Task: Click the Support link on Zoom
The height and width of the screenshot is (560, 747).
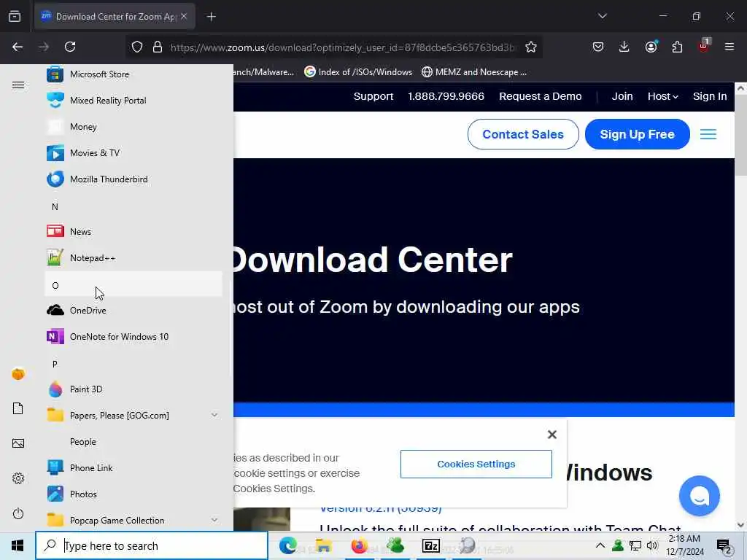Action: point(373,96)
